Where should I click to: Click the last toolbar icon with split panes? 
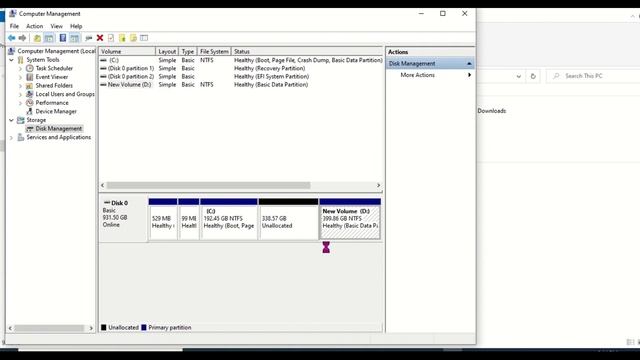coord(144,38)
